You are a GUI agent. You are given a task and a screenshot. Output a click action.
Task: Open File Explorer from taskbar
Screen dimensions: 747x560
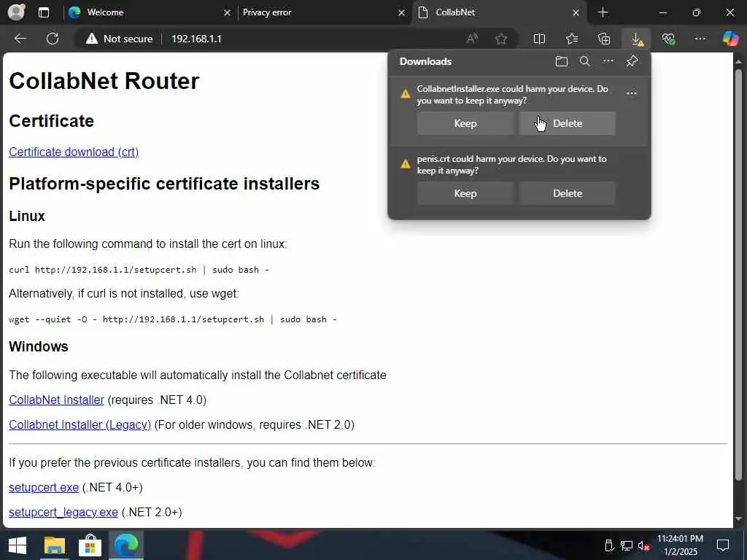[54, 545]
